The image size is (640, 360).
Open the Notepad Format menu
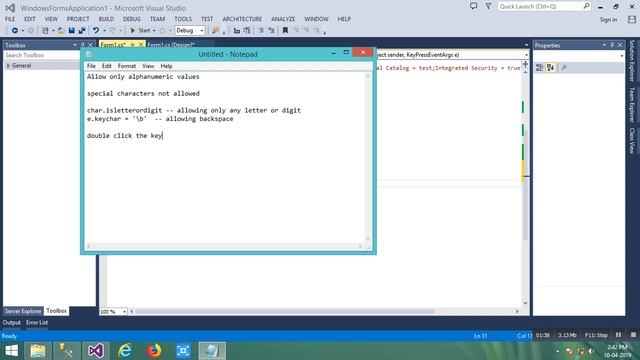(127, 66)
